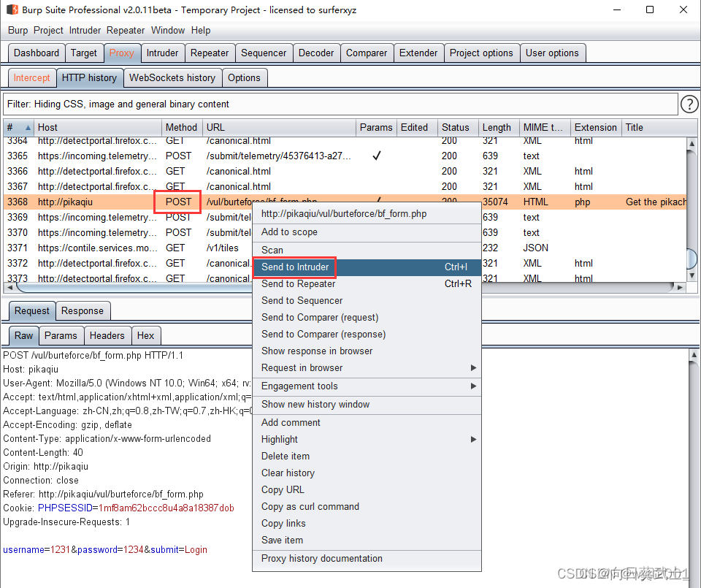Expand the Highlight submenu

(367, 439)
